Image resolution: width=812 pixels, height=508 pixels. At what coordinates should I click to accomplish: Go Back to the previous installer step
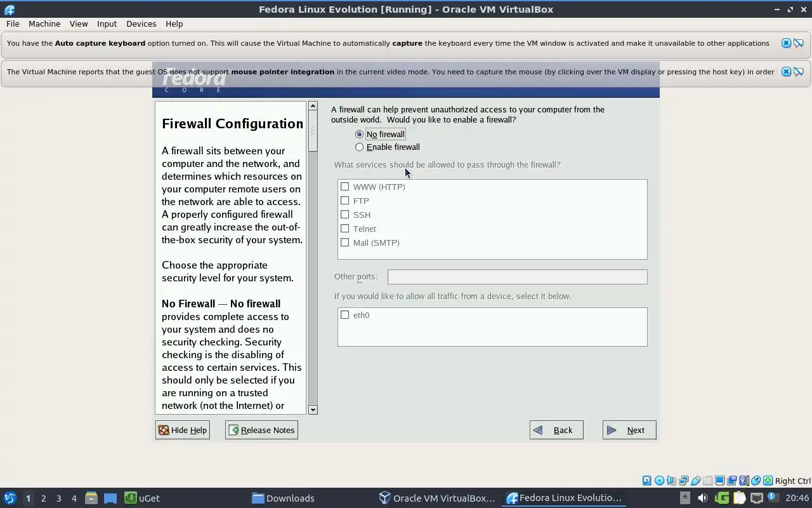[x=556, y=430]
